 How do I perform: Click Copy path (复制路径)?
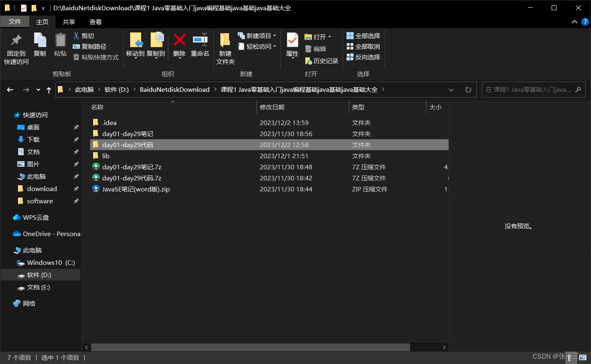coord(89,47)
